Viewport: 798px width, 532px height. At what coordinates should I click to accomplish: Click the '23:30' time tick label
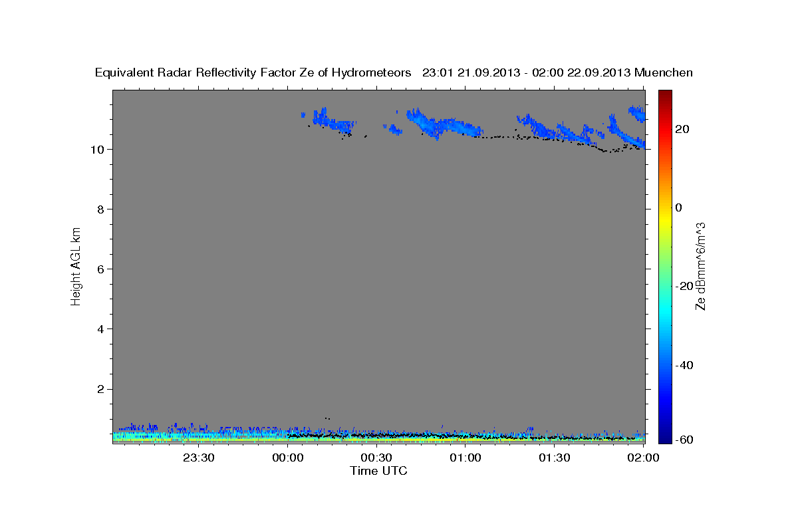[198, 458]
